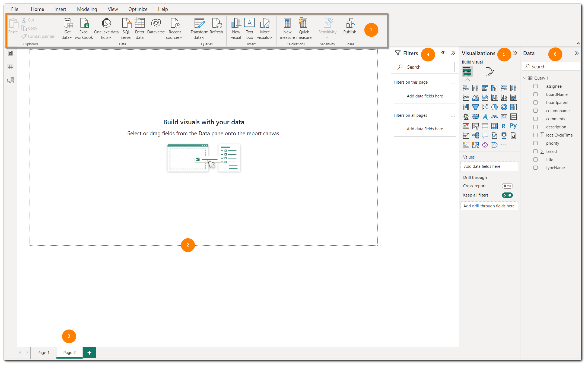Insert a Text box
The image size is (588, 367).
pos(249,29)
